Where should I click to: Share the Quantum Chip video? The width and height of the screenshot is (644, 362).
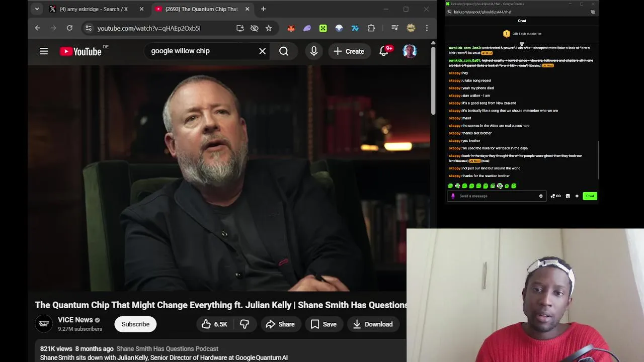[280, 324]
